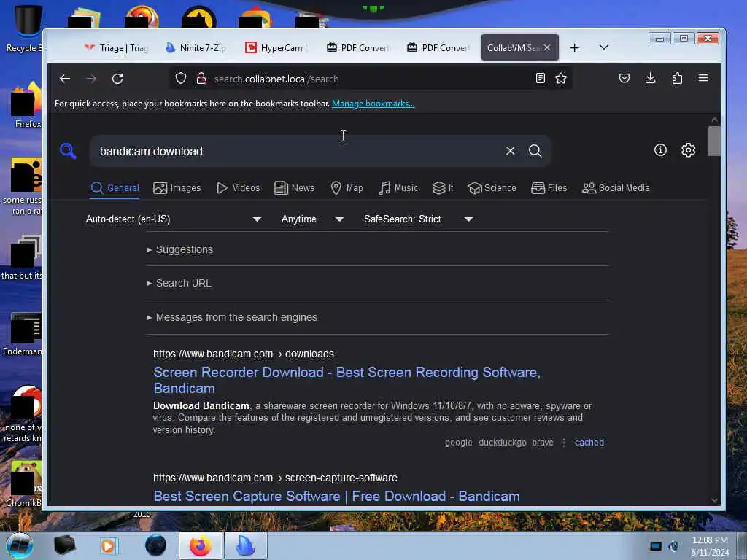Screen dimensions: 747x560
Task: Switch to the second PDF Convert tab
Action: coord(438,47)
